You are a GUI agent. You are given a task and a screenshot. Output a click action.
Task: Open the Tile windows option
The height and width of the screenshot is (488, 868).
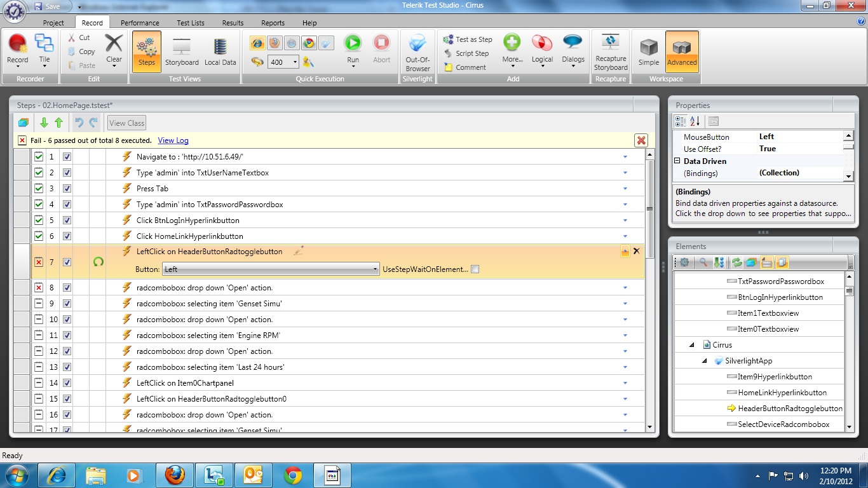click(x=44, y=50)
